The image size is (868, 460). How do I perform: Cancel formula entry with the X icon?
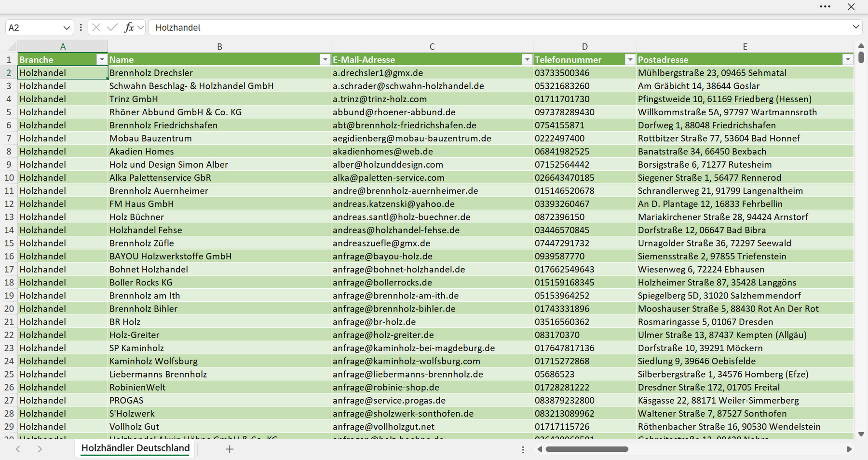[x=96, y=27]
